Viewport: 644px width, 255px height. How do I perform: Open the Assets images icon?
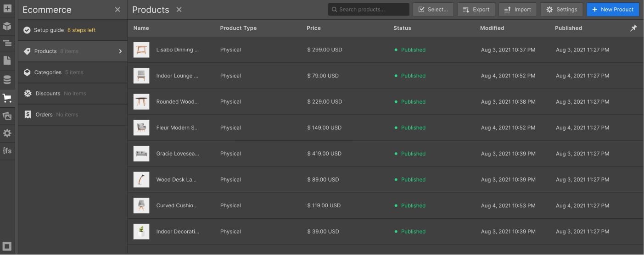point(7,116)
